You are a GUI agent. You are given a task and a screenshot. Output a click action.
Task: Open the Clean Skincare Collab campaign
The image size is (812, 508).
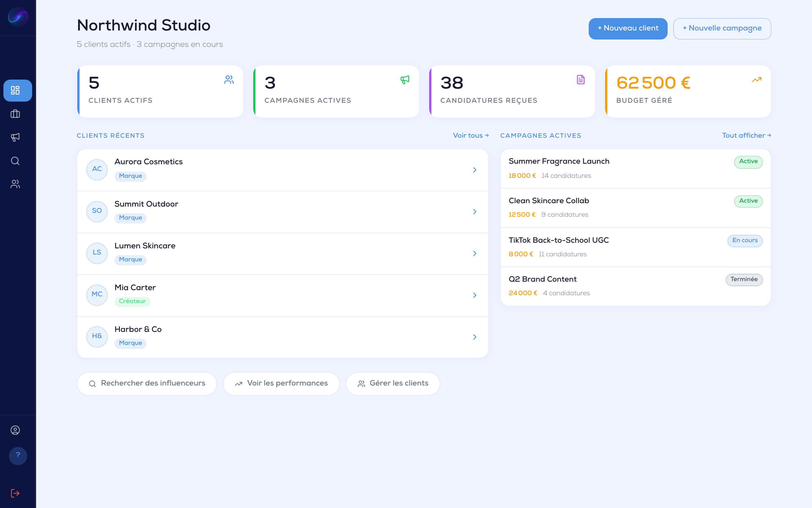pyautogui.click(x=636, y=208)
